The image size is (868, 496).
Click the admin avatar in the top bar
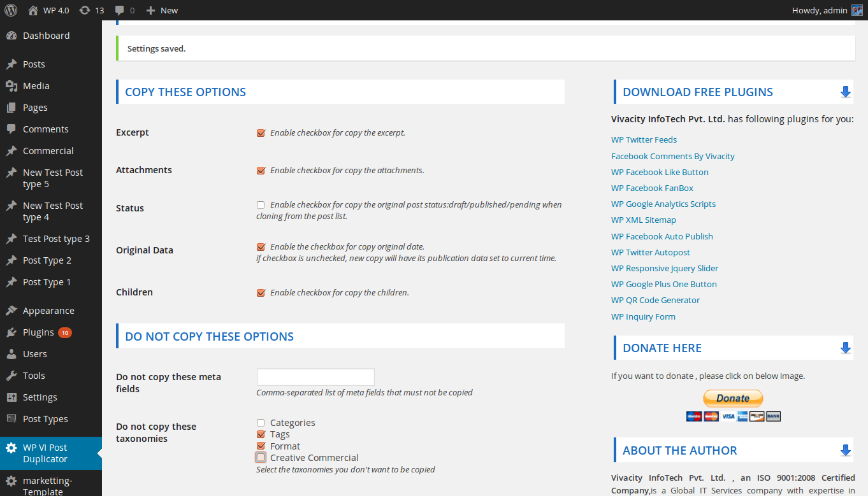point(857,10)
